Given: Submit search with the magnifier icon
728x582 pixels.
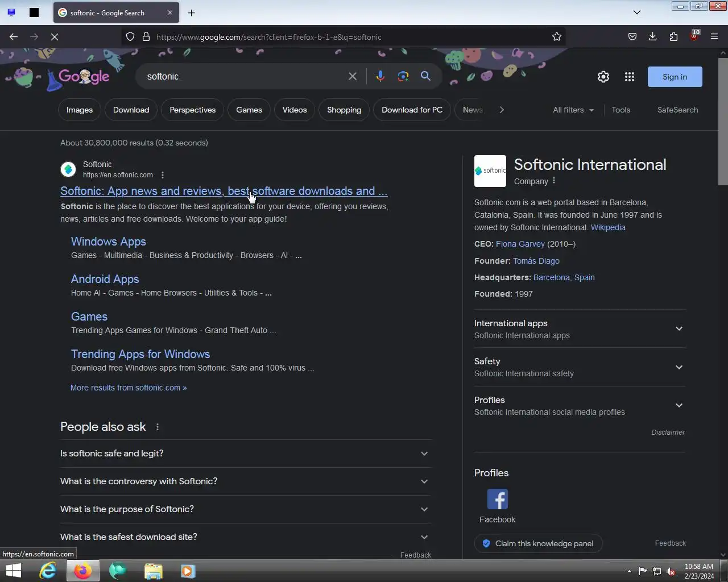Looking at the screenshot, I should (x=425, y=76).
